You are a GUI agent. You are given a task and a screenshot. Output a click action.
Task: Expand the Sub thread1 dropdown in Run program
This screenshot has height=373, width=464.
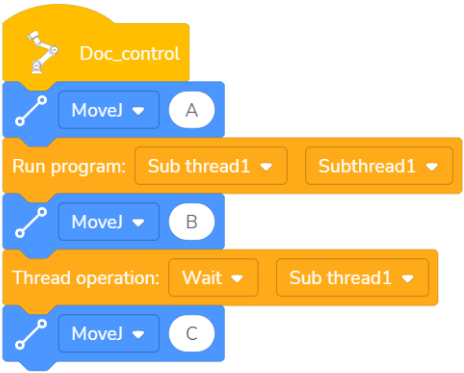211,166
